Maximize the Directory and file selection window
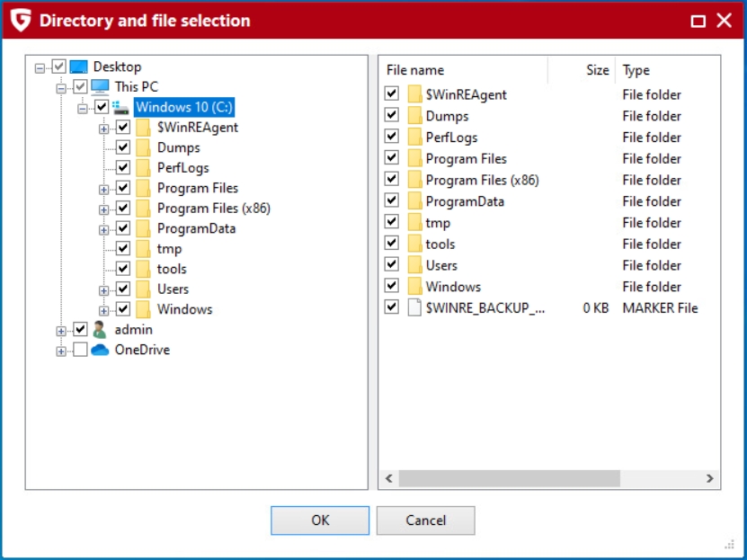747x560 pixels. [x=698, y=21]
